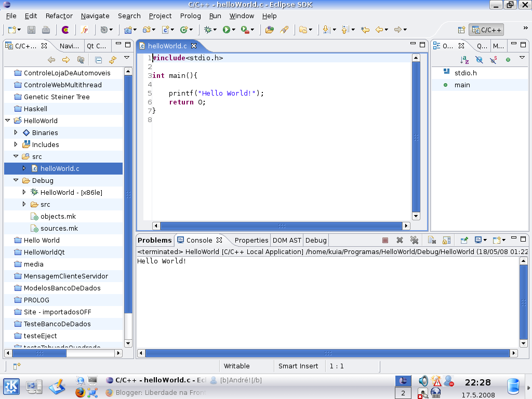The image size is (532, 399).
Task: Click the green Run button icon
Action: pyautogui.click(x=227, y=30)
